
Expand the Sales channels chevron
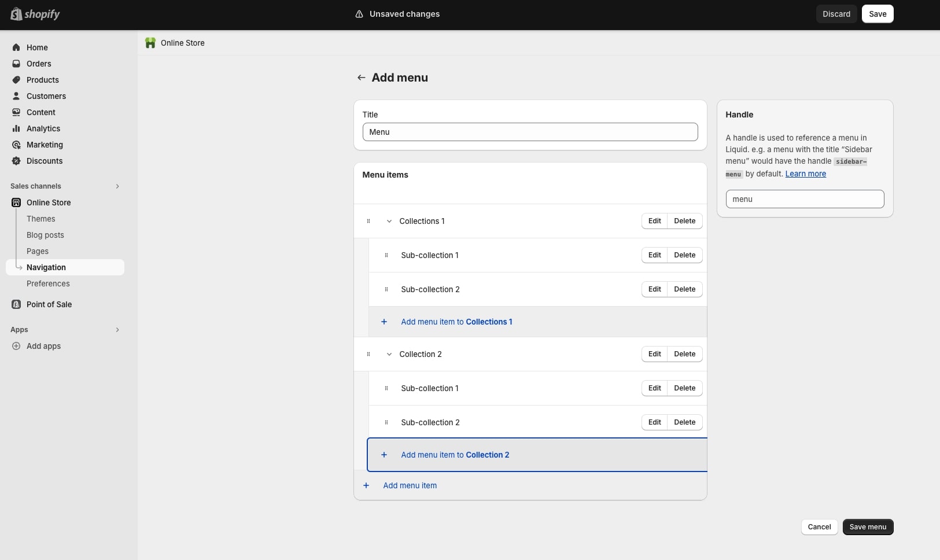click(x=117, y=186)
